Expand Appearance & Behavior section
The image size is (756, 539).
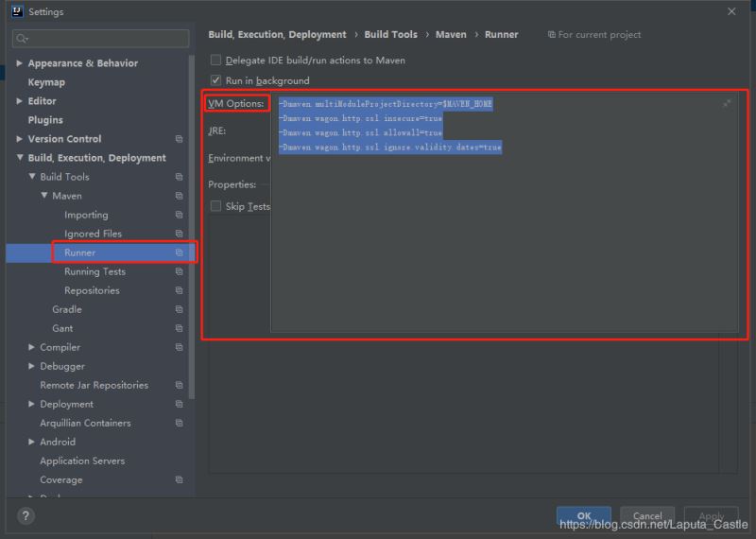point(19,62)
